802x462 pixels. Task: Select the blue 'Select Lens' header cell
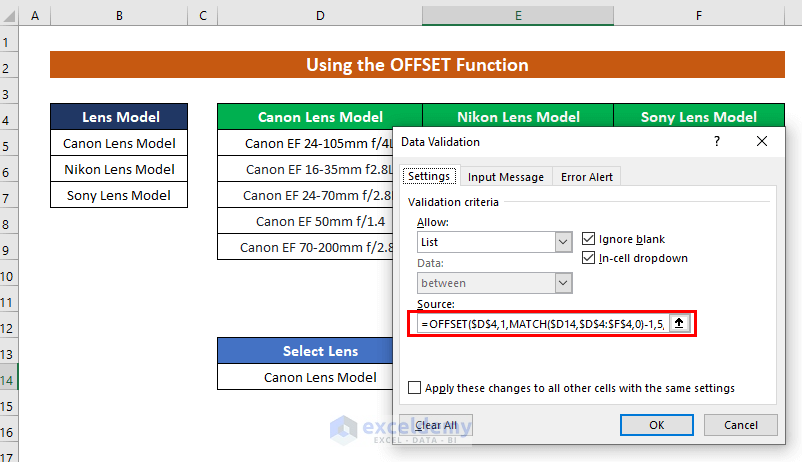305,351
